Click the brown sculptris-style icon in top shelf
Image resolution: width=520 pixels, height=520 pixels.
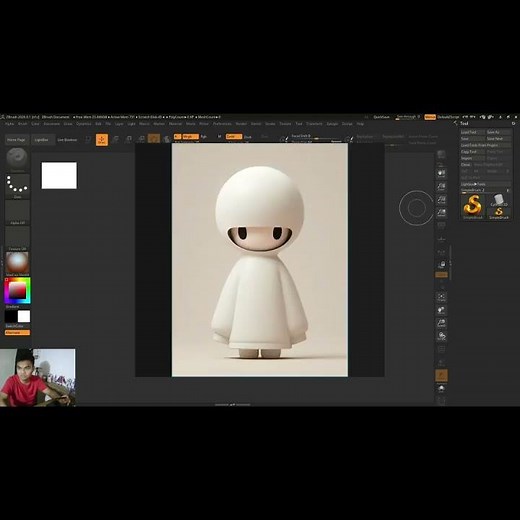[154, 139]
